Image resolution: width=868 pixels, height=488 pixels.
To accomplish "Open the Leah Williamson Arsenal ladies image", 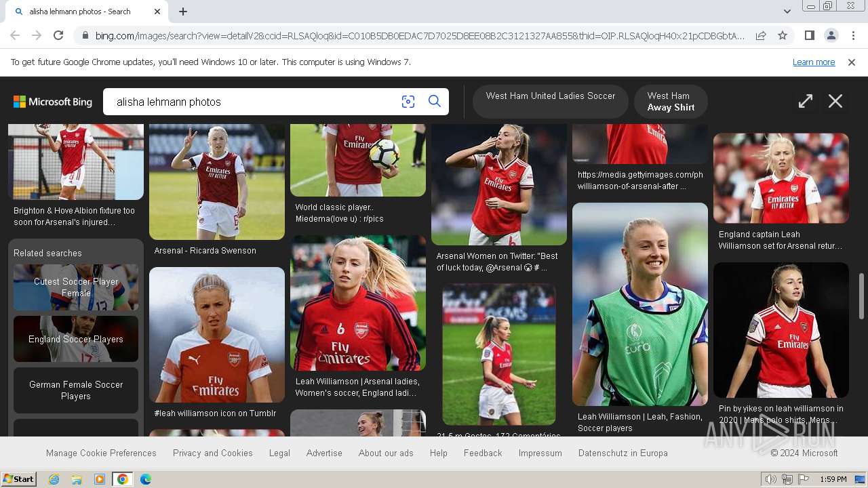I will (358, 303).
